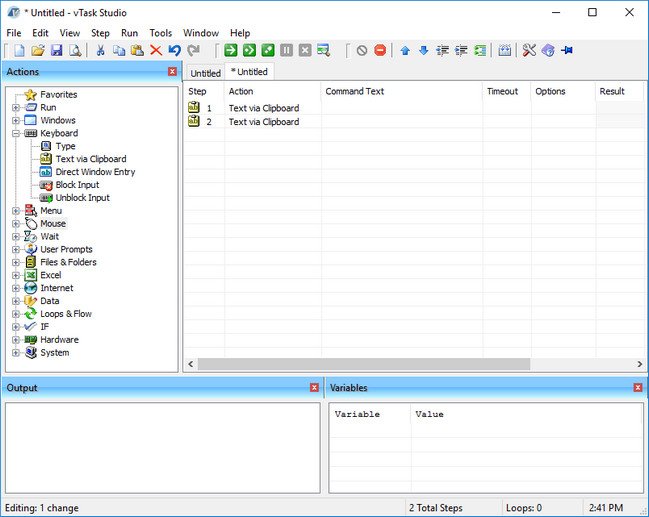Select the Unblock Input action
This screenshot has height=517, width=649.
[x=82, y=198]
